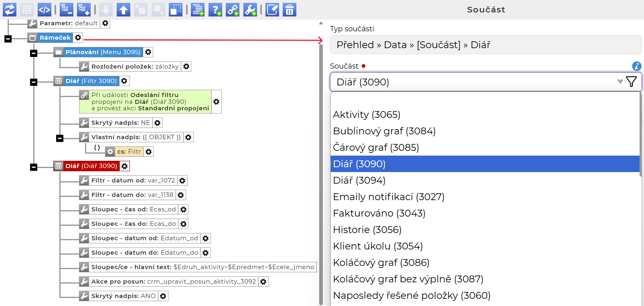Open edit dialog via pencil icon
The image size is (644, 306).
coord(272,10)
